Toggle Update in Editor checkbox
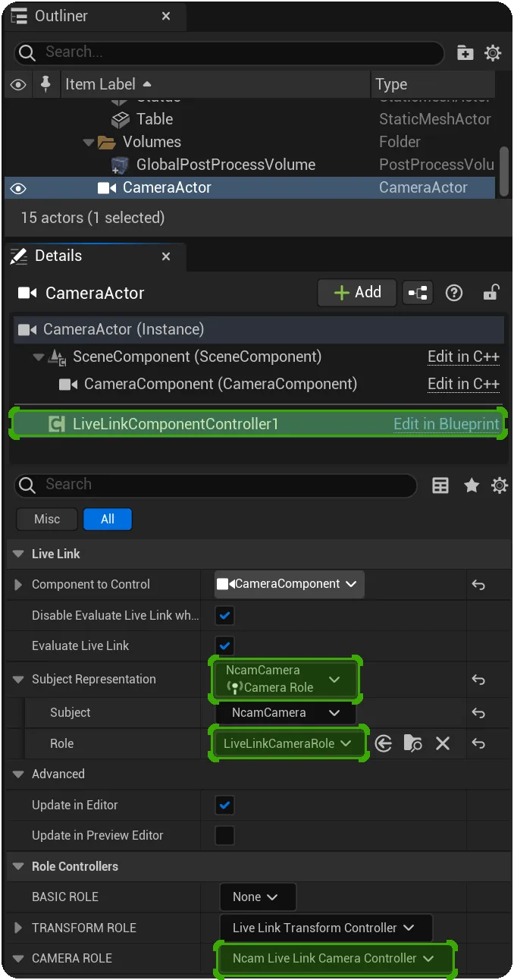The width and height of the screenshot is (514, 980). [224, 805]
